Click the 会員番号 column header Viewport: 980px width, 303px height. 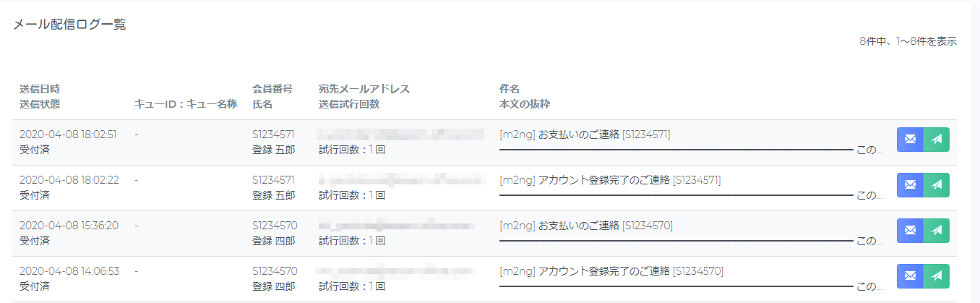click(272, 90)
